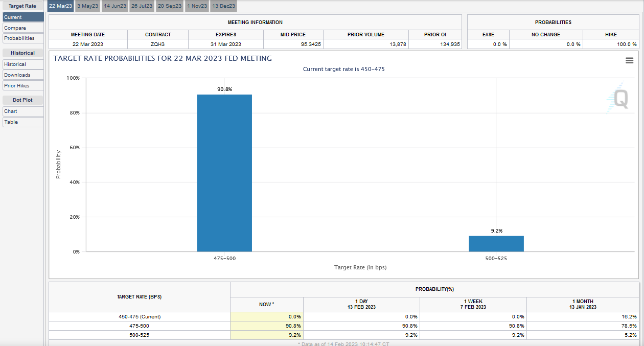Click the '22 Mar 2023' meeting date cell
The height and width of the screenshot is (346, 644).
(x=88, y=44)
